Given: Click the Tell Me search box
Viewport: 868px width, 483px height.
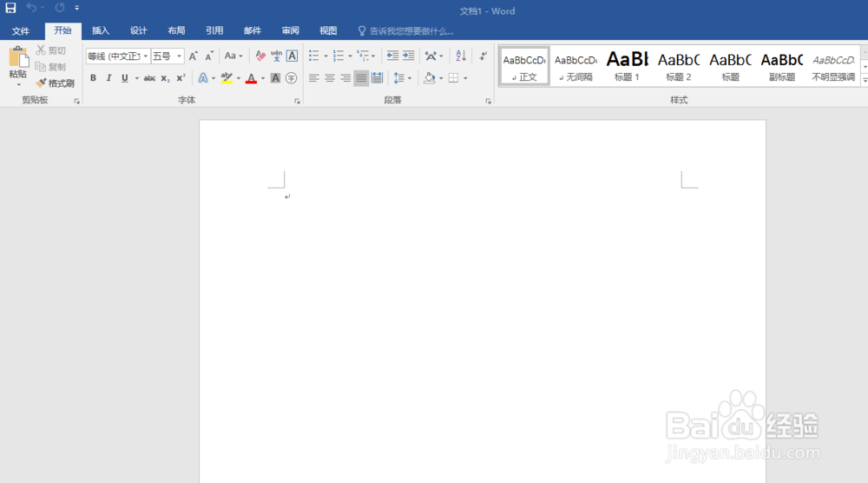Looking at the screenshot, I should (x=405, y=31).
